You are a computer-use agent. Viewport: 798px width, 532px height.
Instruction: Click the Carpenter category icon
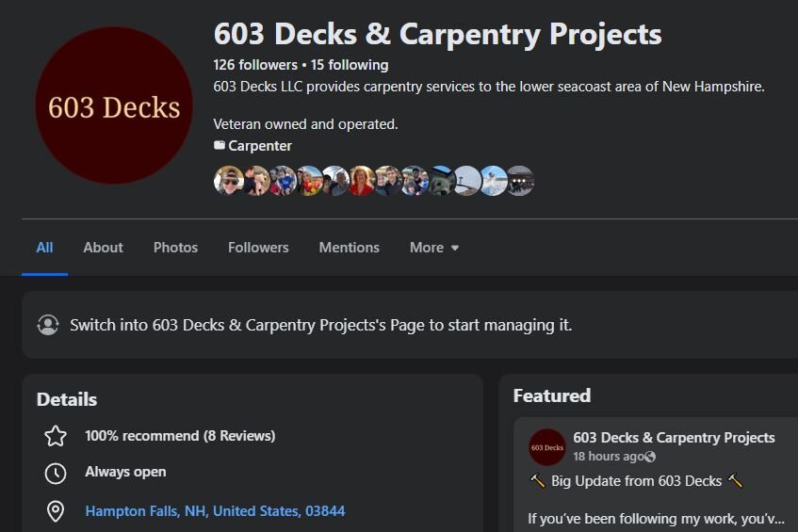(x=220, y=145)
